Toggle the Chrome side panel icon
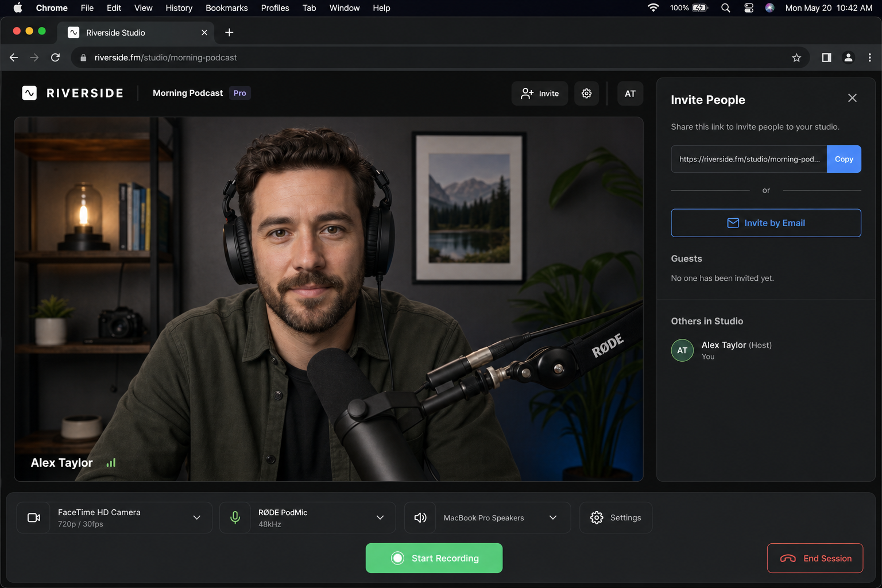The height and width of the screenshot is (588, 882). point(826,57)
